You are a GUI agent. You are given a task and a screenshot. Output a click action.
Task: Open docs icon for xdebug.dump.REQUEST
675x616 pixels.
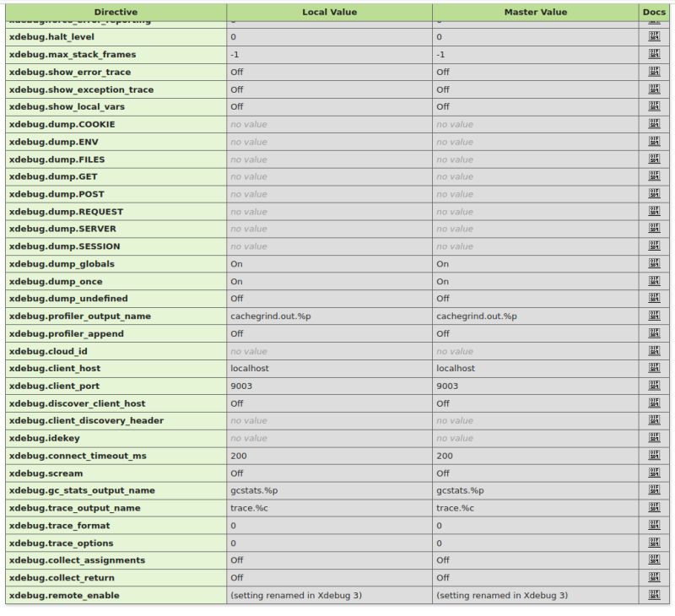(x=654, y=211)
